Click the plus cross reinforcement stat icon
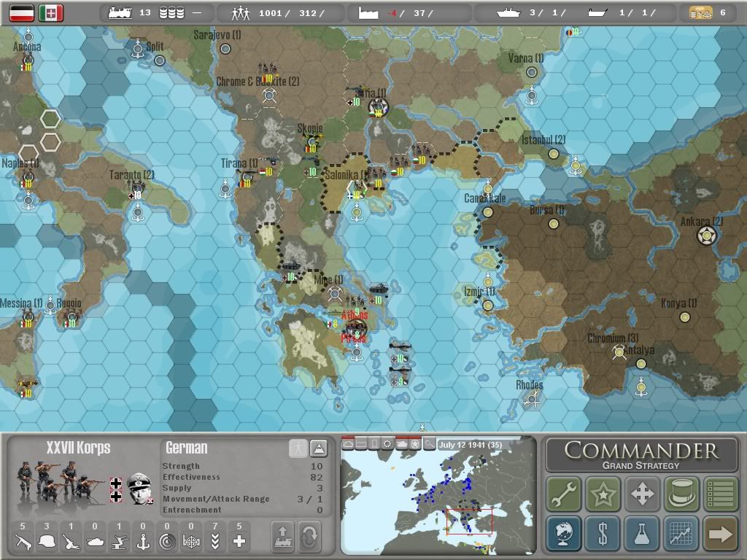This screenshot has height=560, width=747. pyautogui.click(x=239, y=542)
